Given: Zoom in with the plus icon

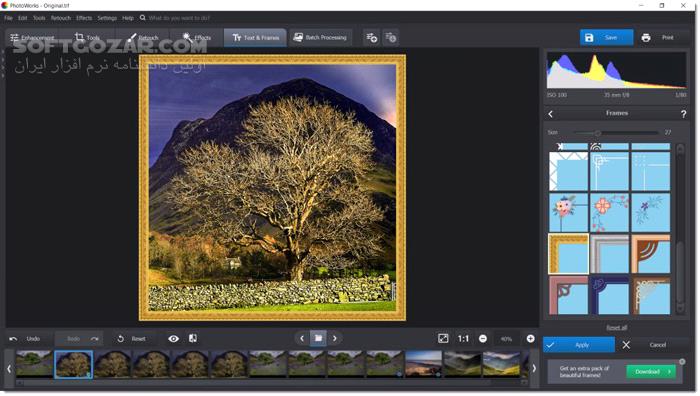Looking at the screenshot, I should pyautogui.click(x=530, y=339).
